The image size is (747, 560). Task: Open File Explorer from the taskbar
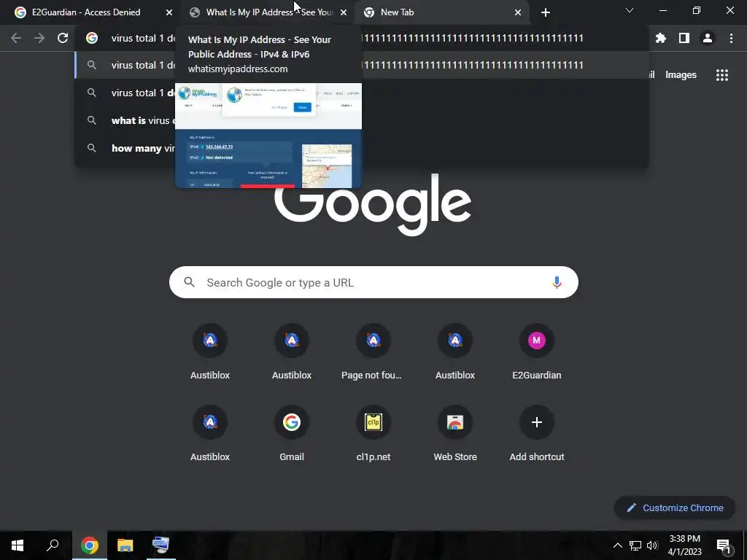[125, 545]
